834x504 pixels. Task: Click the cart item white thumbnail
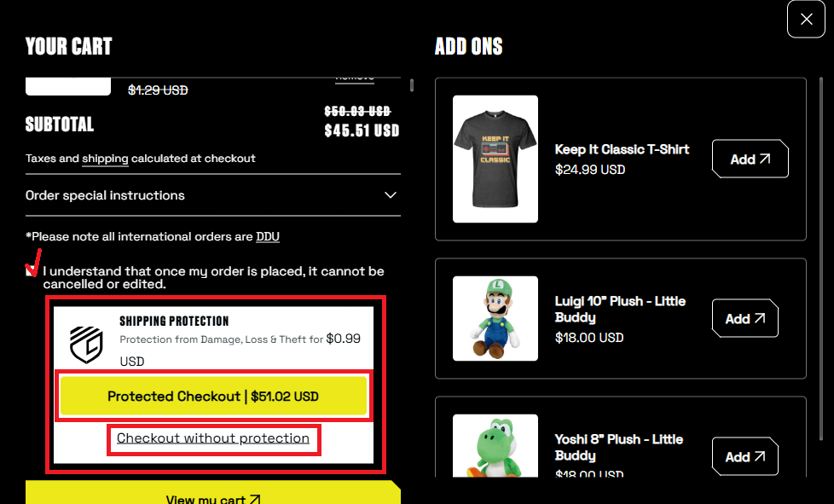pos(68,86)
